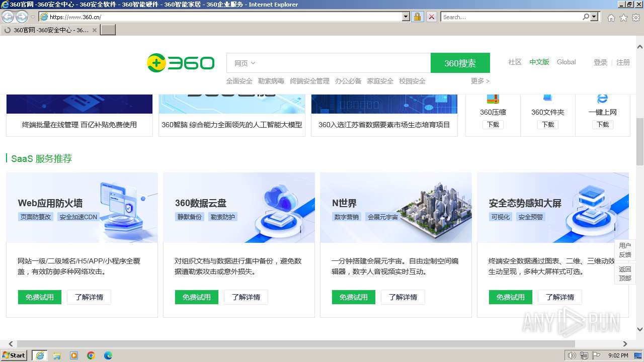This screenshot has height=362, width=644.
Task: Click 了解详情 for 360数据云盘
Action: 246,297
